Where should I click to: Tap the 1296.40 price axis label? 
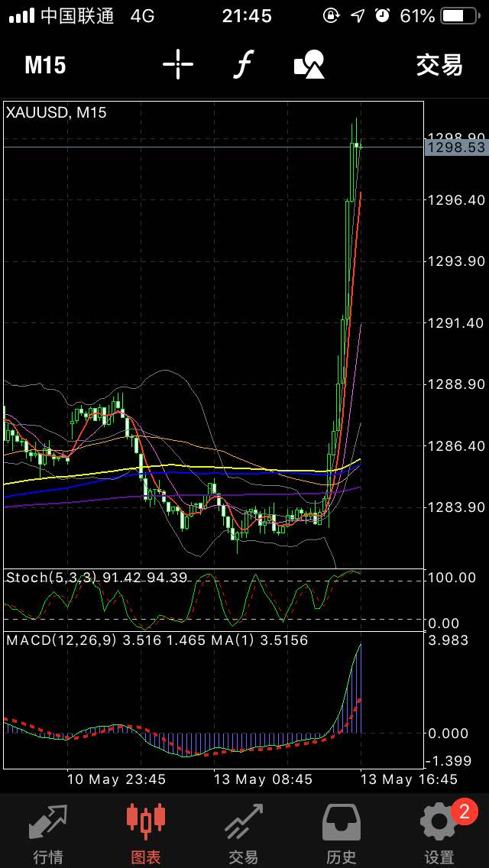(x=457, y=199)
